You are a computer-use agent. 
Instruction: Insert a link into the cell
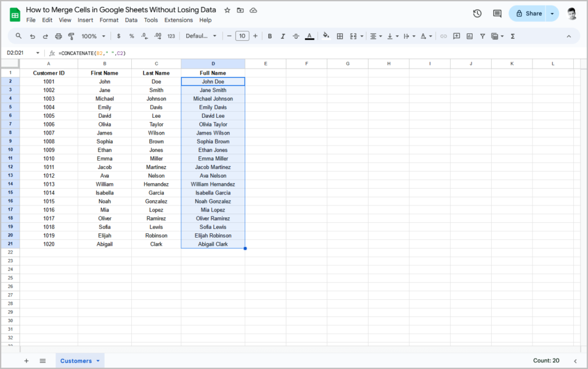tap(443, 36)
